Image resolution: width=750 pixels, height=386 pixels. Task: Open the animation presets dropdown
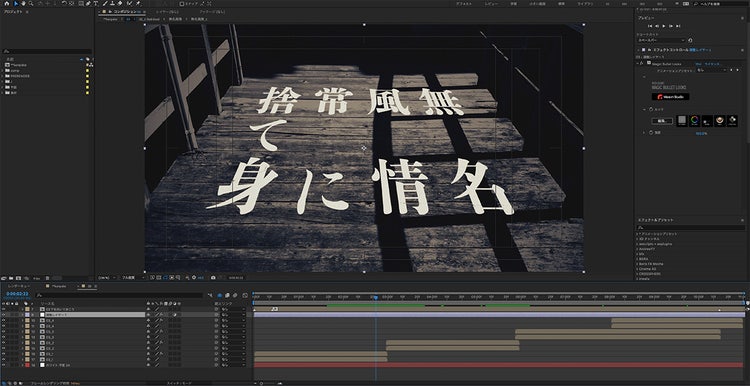click(711, 70)
